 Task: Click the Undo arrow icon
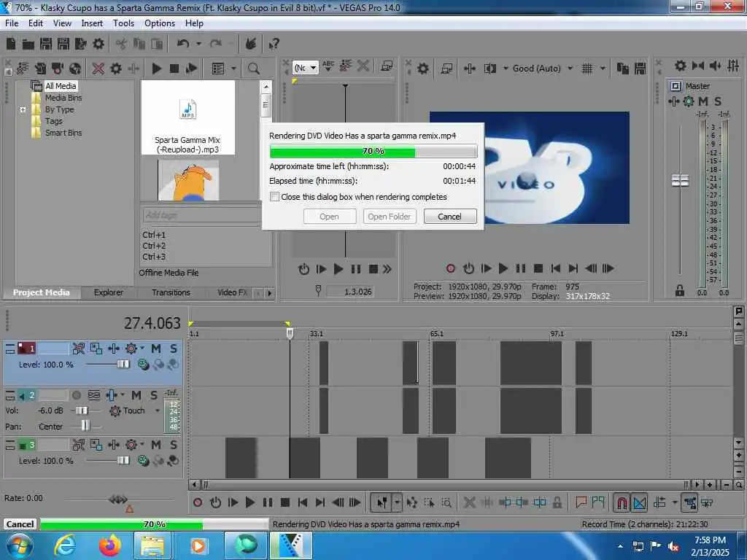(182, 44)
